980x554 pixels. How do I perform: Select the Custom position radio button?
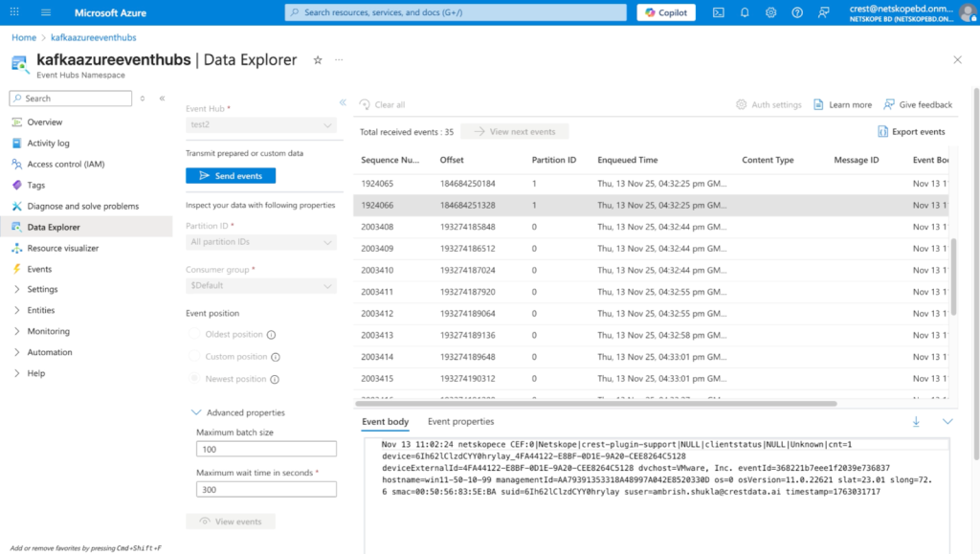[x=194, y=356]
